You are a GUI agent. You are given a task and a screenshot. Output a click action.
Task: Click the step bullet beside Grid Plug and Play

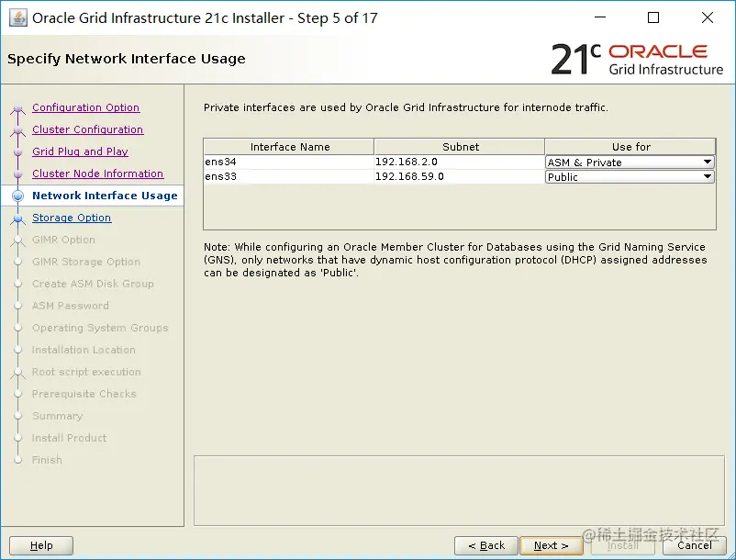(x=17, y=152)
